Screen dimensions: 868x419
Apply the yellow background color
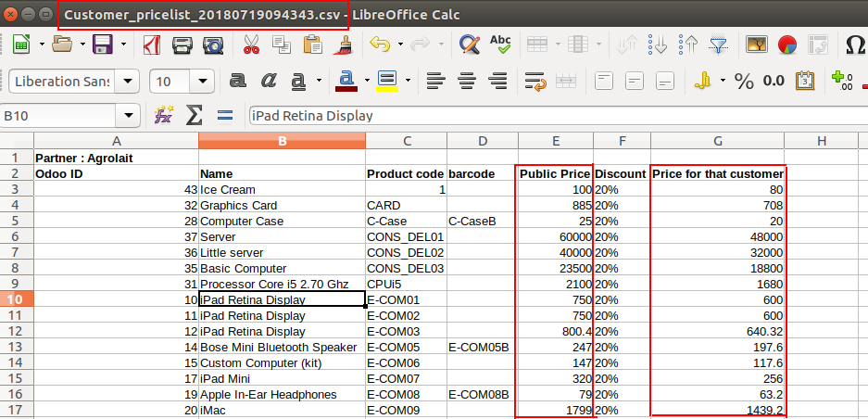387,82
